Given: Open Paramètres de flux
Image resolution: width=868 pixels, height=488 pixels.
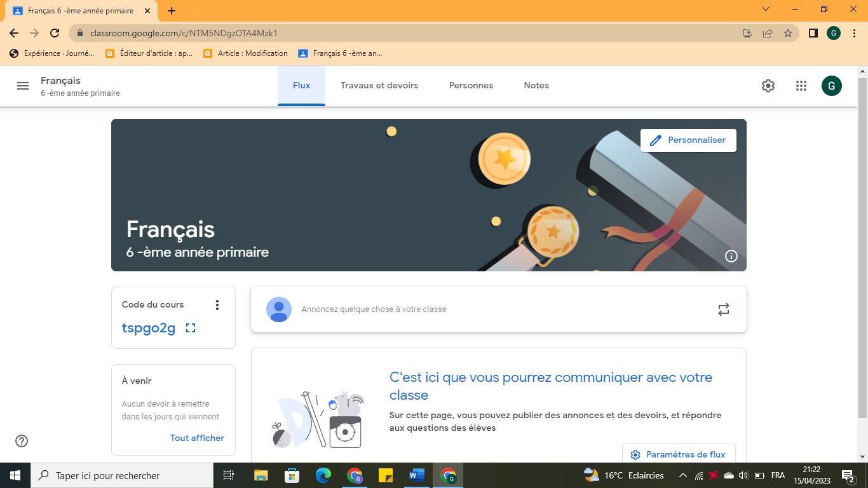Looking at the screenshot, I should 679,454.
